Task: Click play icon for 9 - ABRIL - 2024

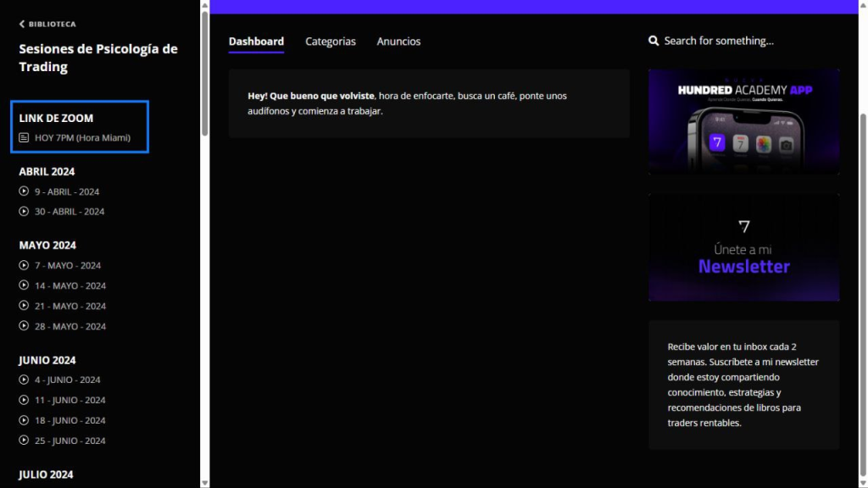Action: coord(25,191)
